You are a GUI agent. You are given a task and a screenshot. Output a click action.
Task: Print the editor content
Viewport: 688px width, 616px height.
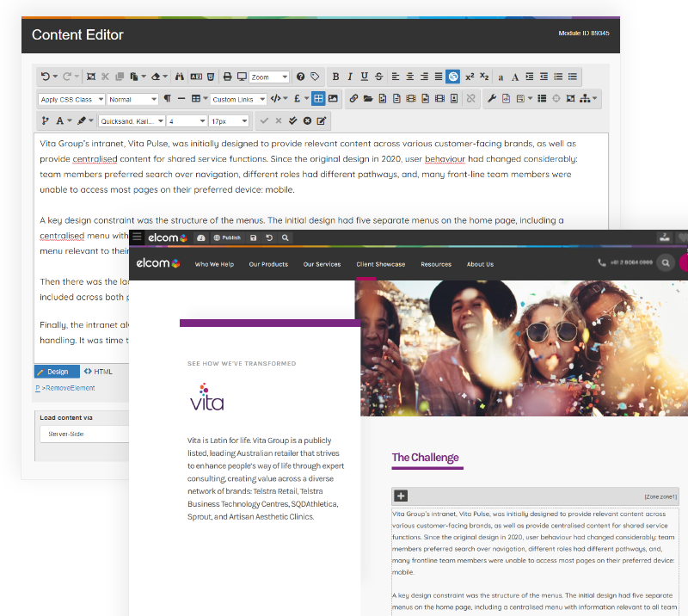(x=226, y=77)
